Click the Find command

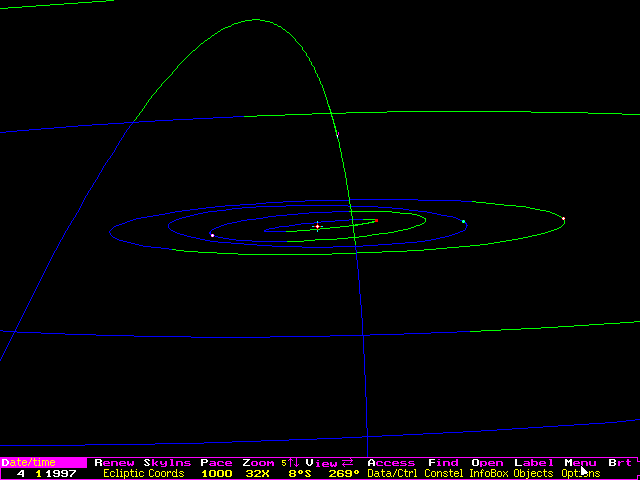pyautogui.click(x=443, y=463)
